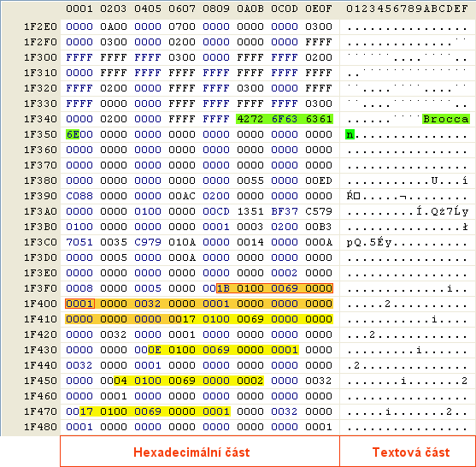Select the text 'pQ.5Éy' in row 1F3C0
Screen dimensions: 476x467
coord(369,242)
